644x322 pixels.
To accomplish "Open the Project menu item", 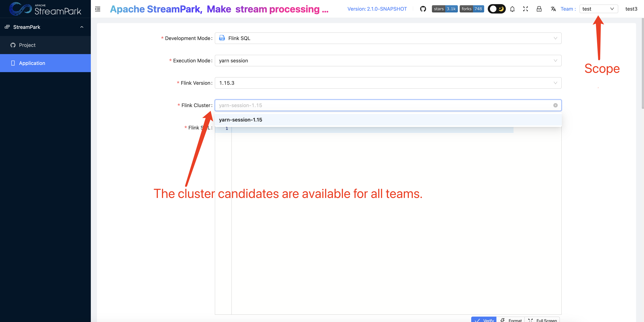I will [x=27, y=45].
